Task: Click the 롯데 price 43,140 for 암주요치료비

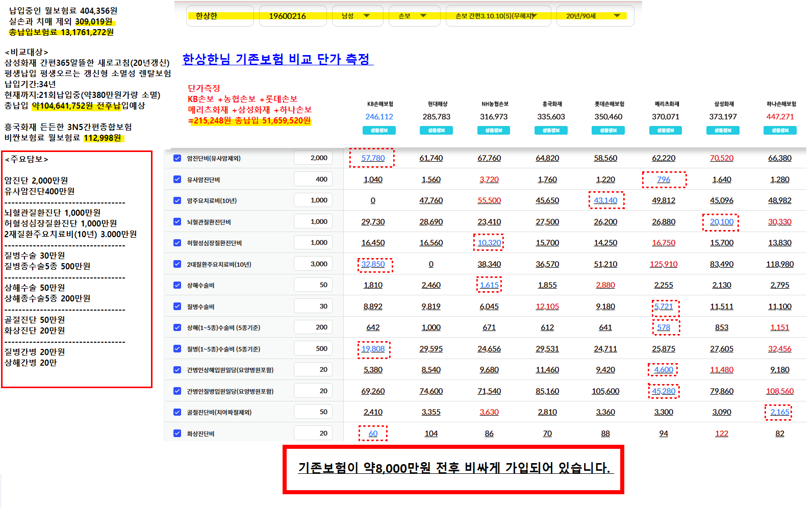Action: [605, 200]
